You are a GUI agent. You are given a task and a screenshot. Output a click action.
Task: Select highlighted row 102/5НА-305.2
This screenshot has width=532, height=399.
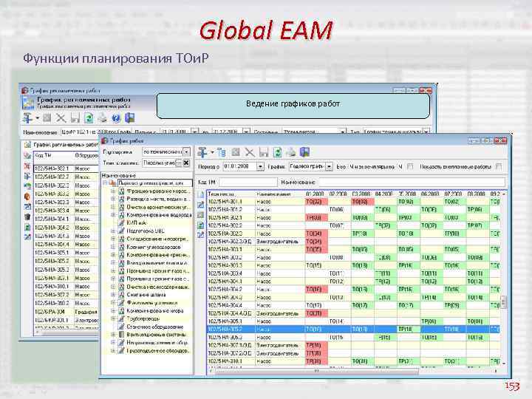click(x=353, y=329)
